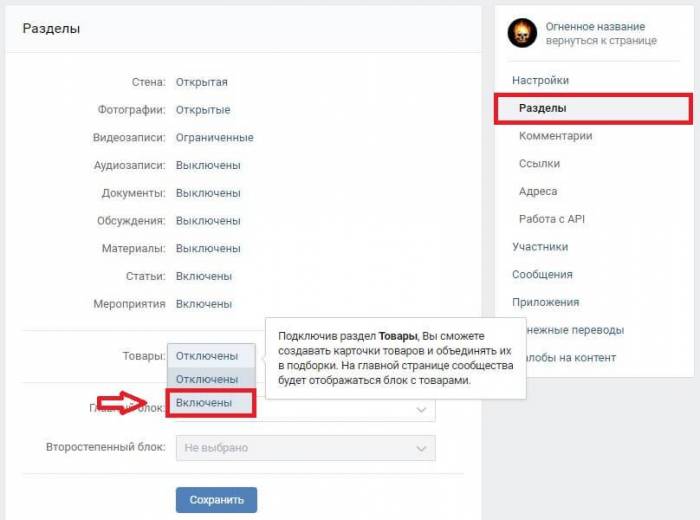Click the community skull avatar icon

click(x=522, y=33)
